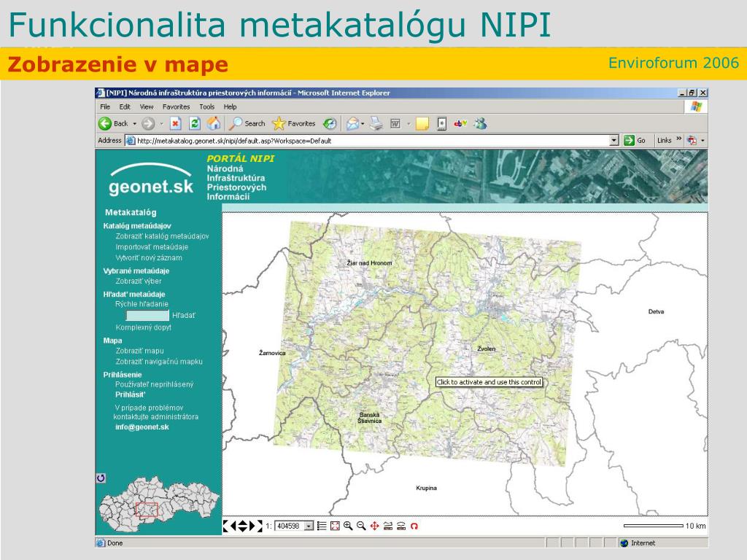Viewport: 747px width, 560px height.
Task: Go to the Home page icon
Action: click(214, 124)
